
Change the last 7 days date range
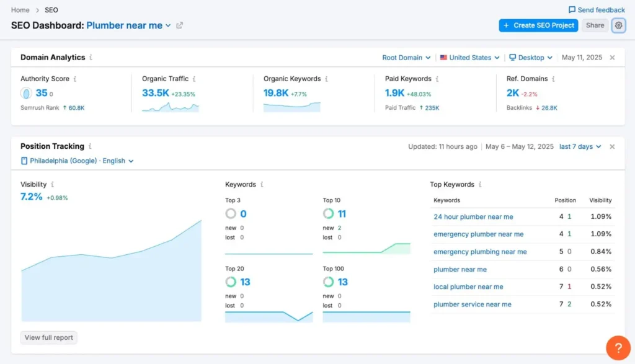580,147
